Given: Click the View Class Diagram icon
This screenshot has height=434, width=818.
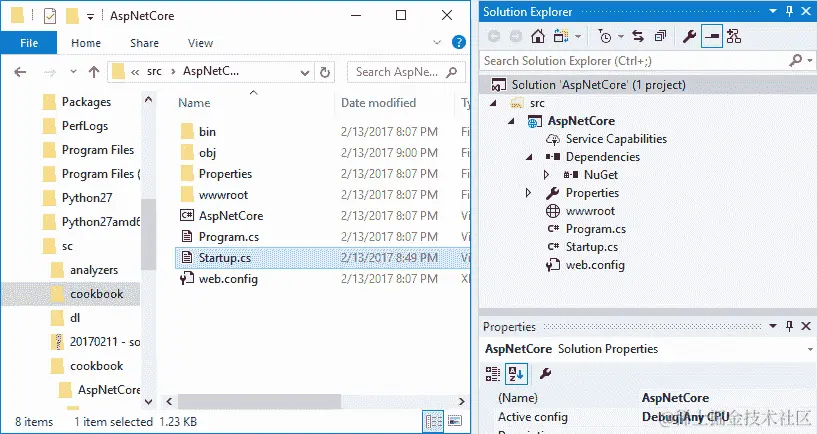Looking at the screenshot, I should coord(733,36).
